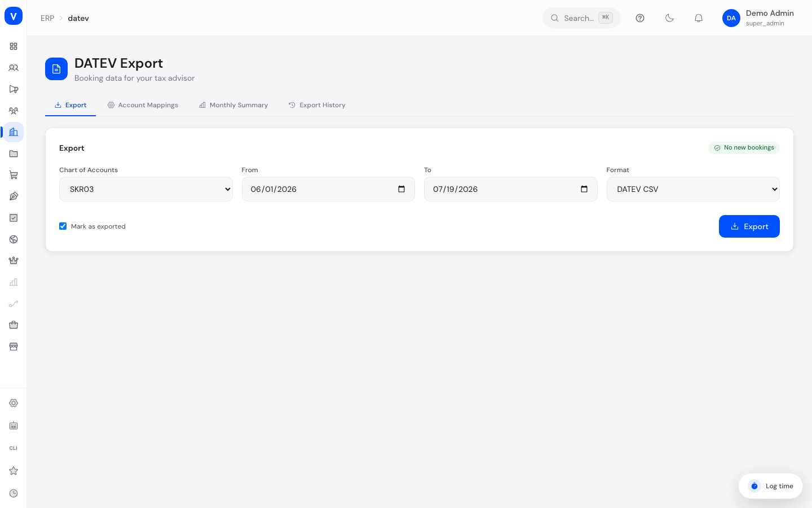Click the "super_admin" role text
812x508 pixels.
(765, 23)
